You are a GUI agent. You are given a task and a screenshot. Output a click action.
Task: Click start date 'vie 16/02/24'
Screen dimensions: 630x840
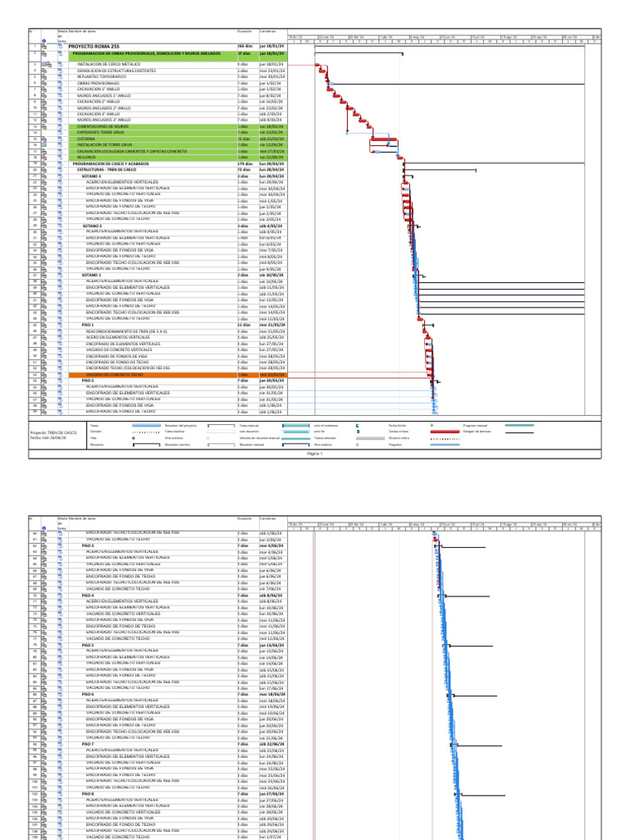pos(271,101)
